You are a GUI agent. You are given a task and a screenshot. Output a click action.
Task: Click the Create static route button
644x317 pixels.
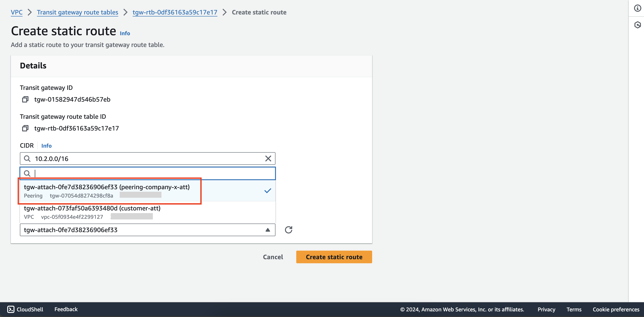[x=334, y=257]
